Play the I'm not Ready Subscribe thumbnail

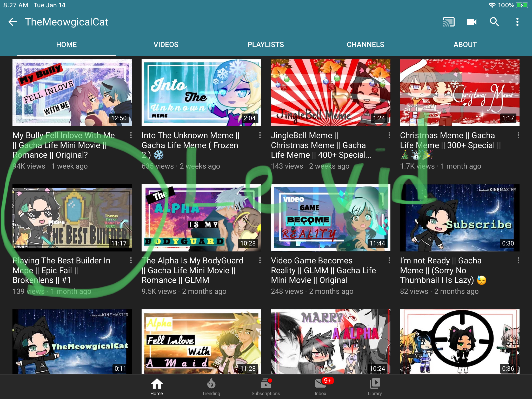tap(460, 218)
